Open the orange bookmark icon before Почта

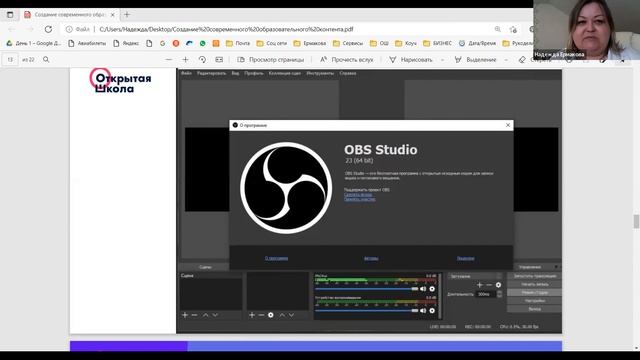point(216,43)
